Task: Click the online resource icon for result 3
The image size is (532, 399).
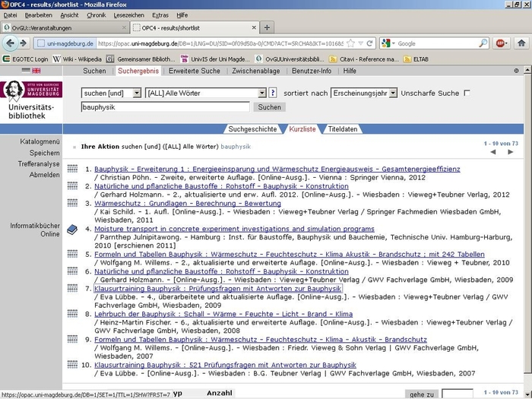Action: pos(73,203)
